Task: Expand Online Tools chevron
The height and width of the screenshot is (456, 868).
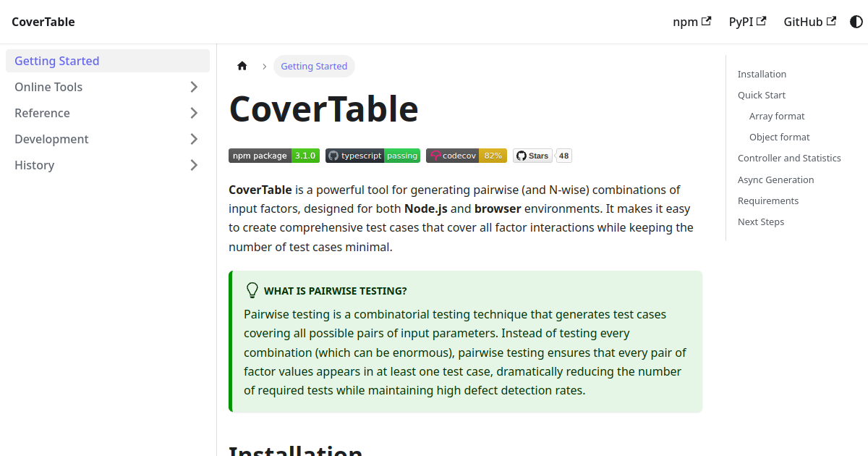Action: click(194, 87)
